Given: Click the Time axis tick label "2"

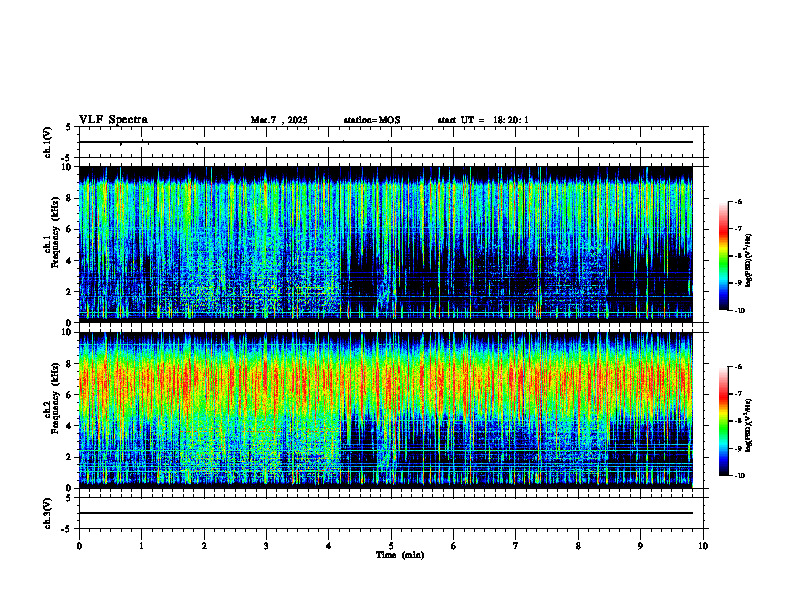Looking at the screenshot, I should (x=204, y=546).
